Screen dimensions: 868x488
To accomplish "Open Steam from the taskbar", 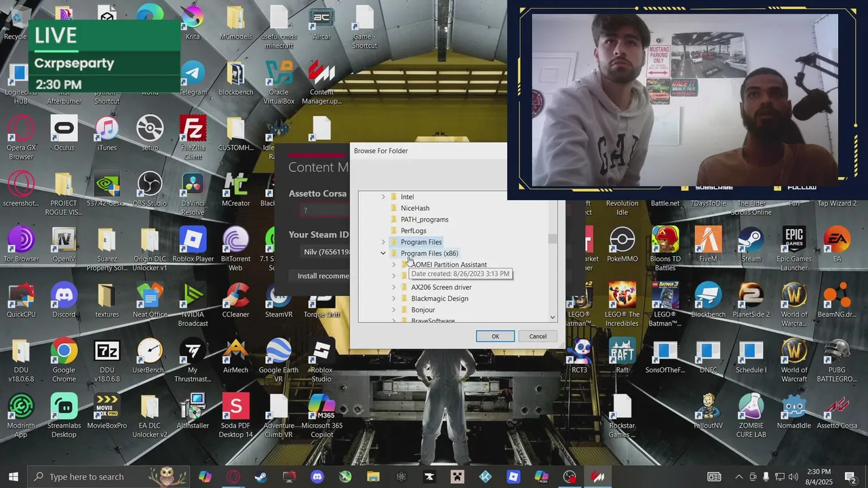I will pos(261,476).
